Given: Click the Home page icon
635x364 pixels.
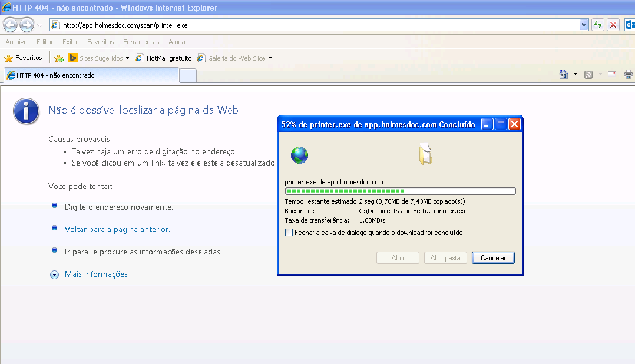Looking at the screenshot, I should coord(563,74).
